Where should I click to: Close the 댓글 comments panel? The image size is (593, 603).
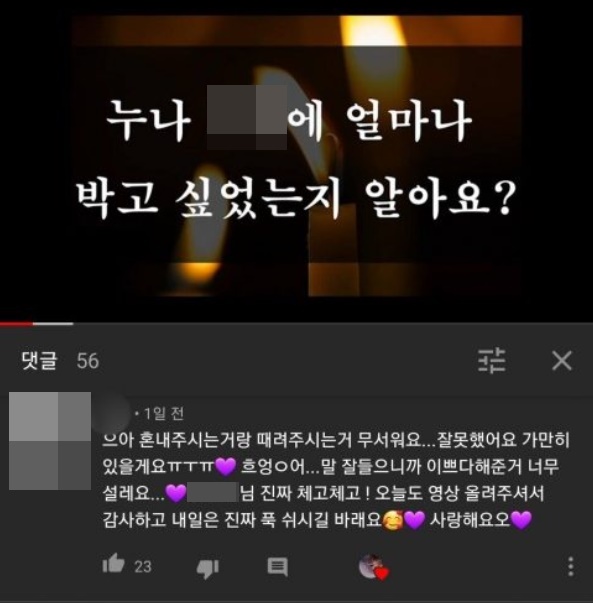click(562, 360)
